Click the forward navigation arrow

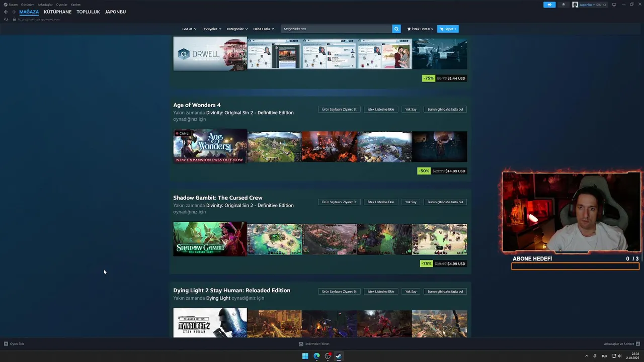click(x=14, y=12)
